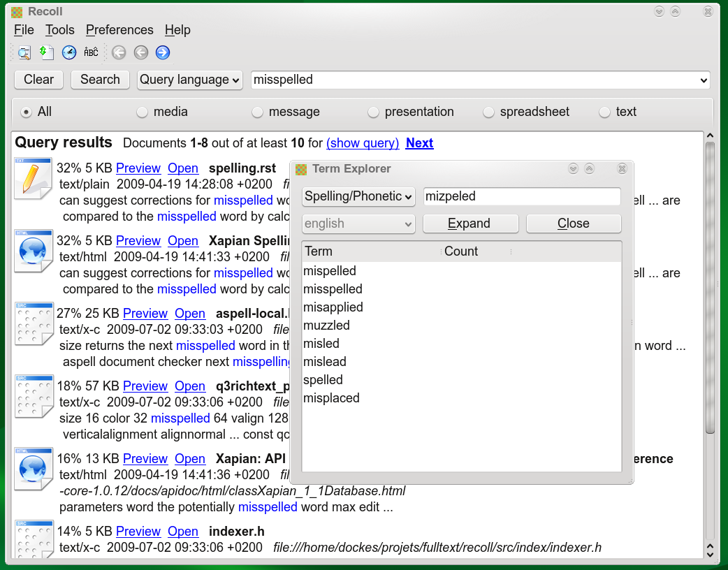Click the mizpeled term input field
The image size is (728, 570).
point(521,196)
